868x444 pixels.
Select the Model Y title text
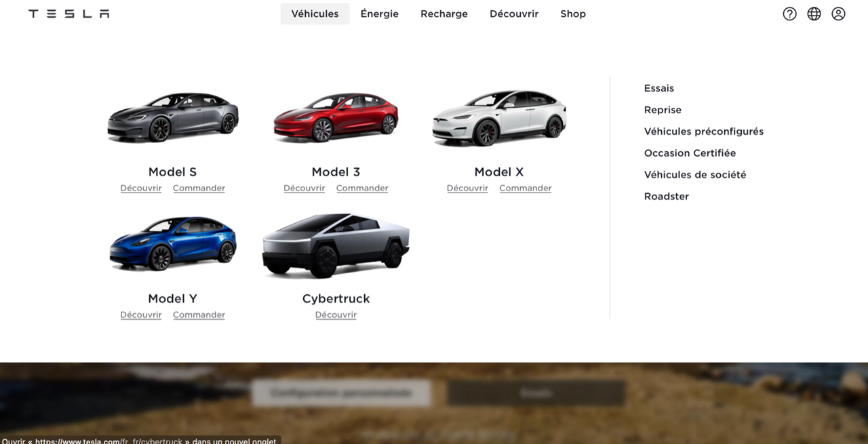[x=172, y=299]
